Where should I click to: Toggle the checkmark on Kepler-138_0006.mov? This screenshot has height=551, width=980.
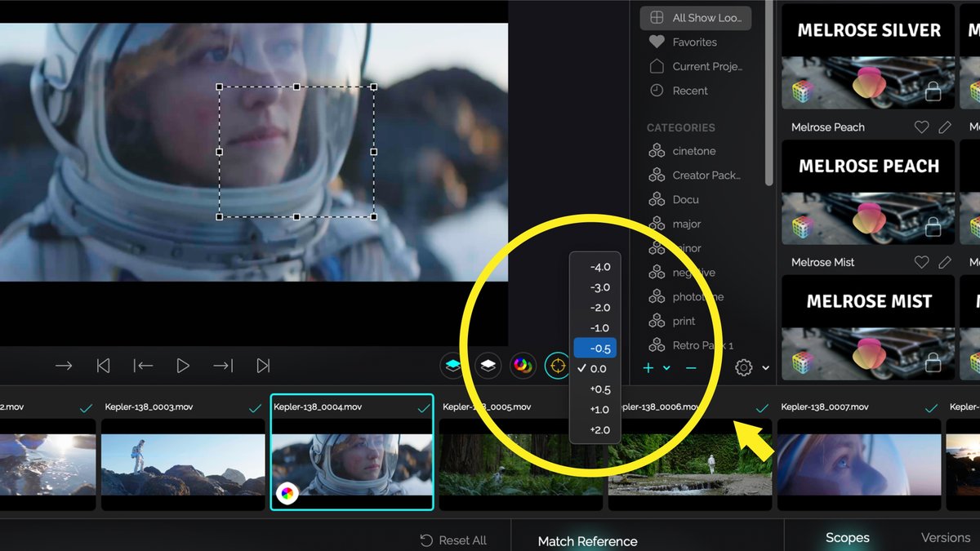click(762, 407)
